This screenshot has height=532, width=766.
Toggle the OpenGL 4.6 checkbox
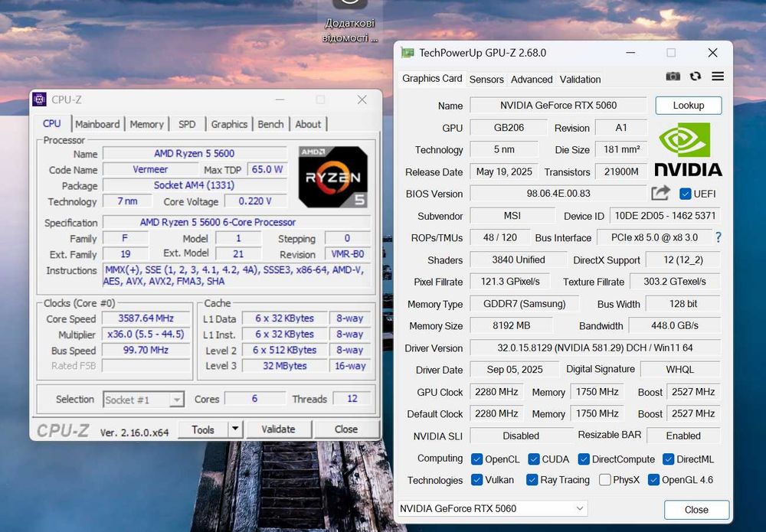[653, 480]
